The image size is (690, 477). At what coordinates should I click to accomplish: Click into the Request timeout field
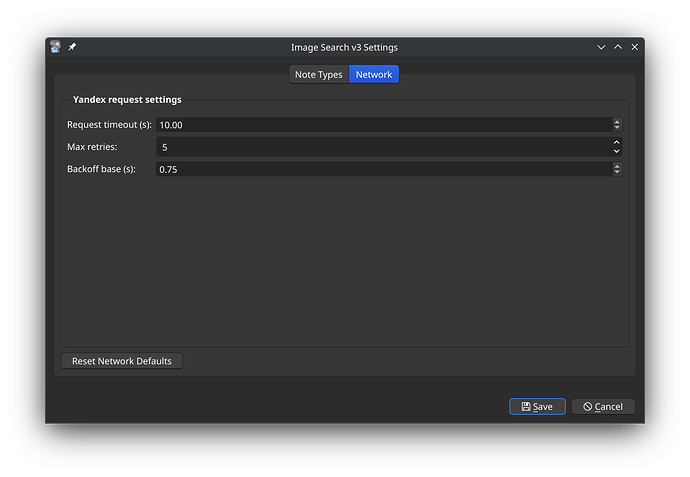coord(380,125)
